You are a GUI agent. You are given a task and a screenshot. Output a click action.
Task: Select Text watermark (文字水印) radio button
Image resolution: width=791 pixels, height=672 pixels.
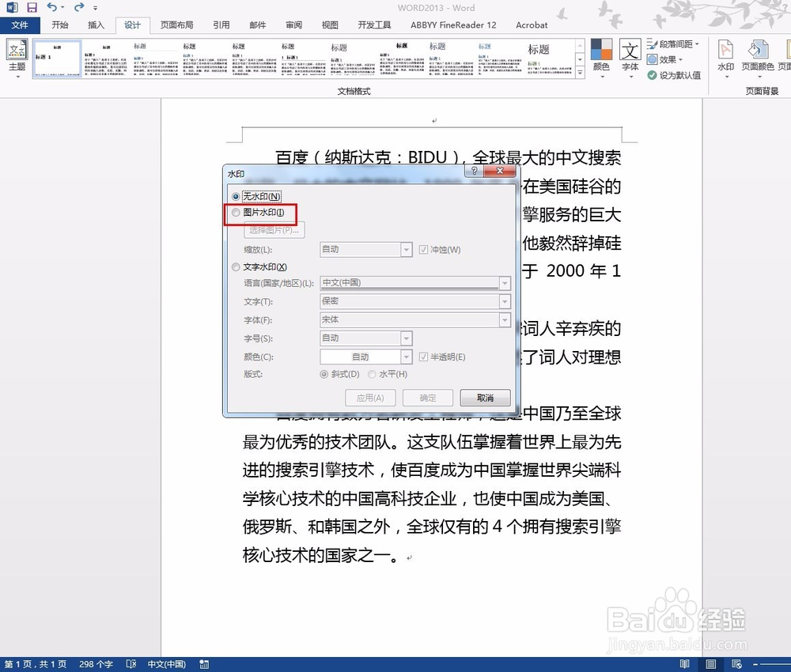pos(236,267)
